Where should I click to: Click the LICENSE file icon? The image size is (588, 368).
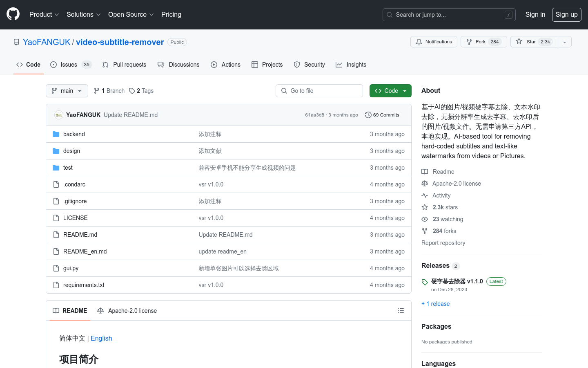coord(56,218)
